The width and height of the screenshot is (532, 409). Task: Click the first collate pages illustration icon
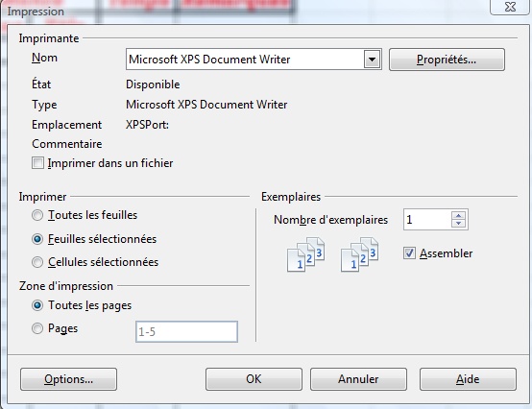click(x=305, y=254)
